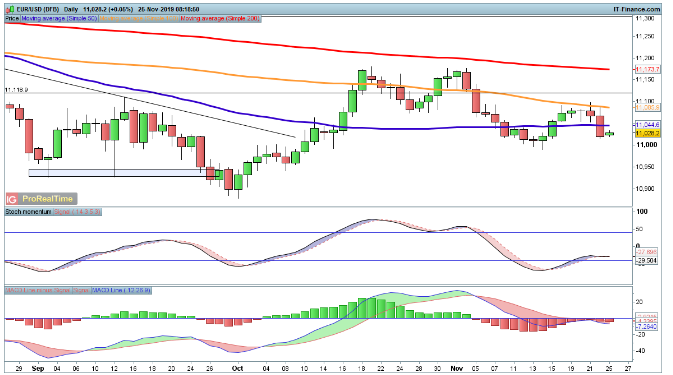Select the EUR/USD (DFB) instrument title
The image size is (673, 375).
coord(38,9)
